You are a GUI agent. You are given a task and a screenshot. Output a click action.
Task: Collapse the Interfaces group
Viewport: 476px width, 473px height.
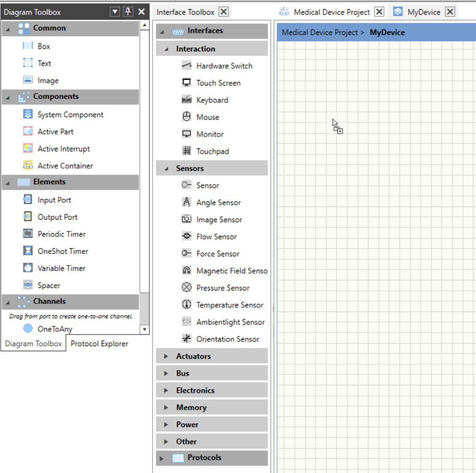162,32
